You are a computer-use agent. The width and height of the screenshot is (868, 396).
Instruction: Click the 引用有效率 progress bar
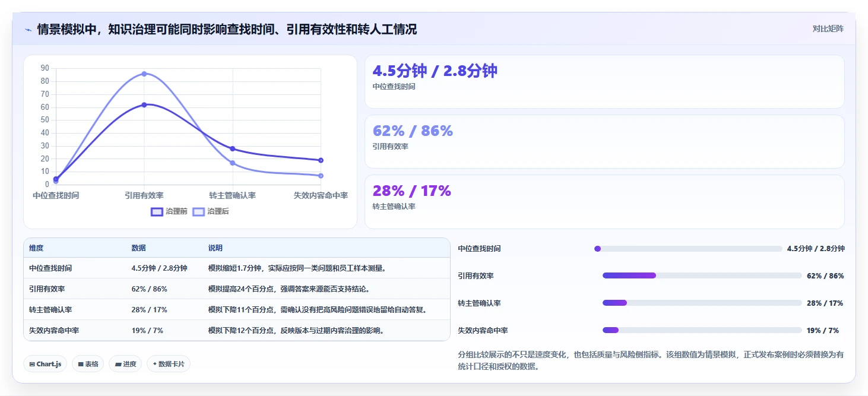tap(702, 275)
